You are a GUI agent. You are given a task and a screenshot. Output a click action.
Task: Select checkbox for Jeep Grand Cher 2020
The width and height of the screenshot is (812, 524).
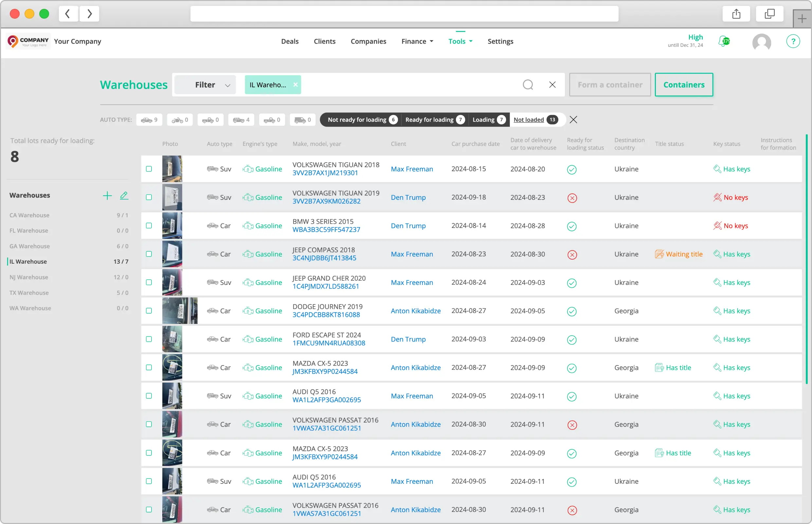coord(149,282)
